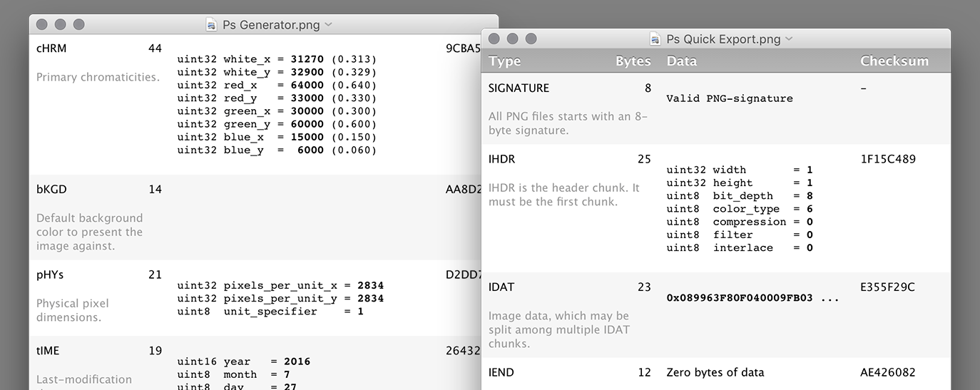The image size is (980, 390).
Task: Open the Ps Generator.png title dropdown chevron
Action: click(x=328, y=25)
